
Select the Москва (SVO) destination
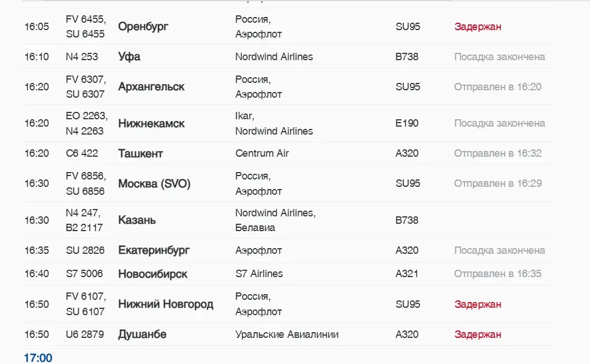tap(154, 183)
